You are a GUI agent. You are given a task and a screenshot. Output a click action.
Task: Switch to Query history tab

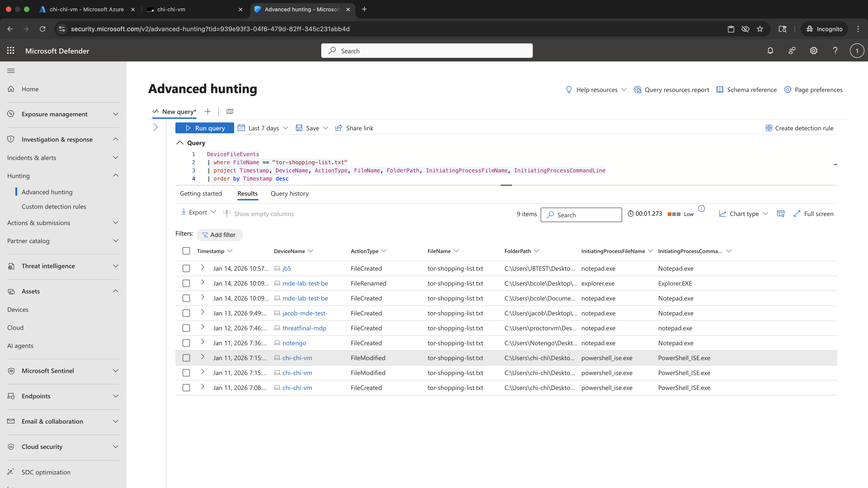point(289,193)
